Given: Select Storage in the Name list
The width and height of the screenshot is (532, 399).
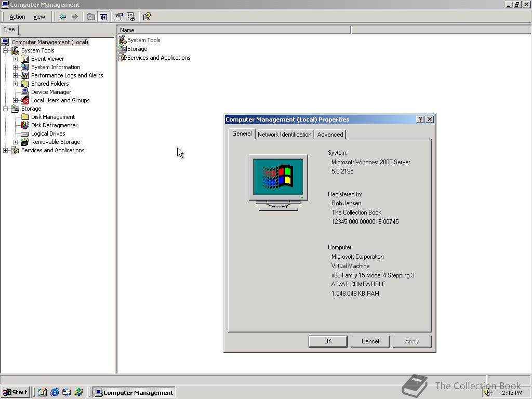Looking at the screenshot, I should tap(136, 48).
